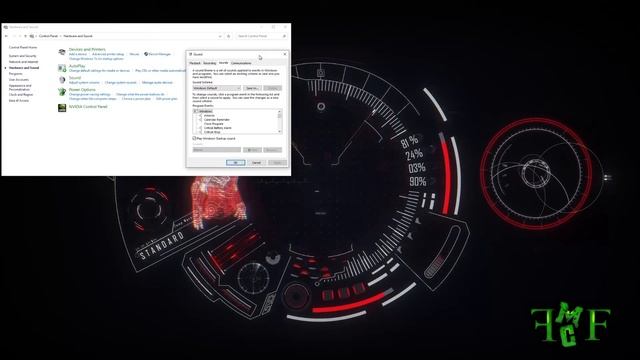Click Manage audio devices link
The width and height of the screenshot is (640, 360).
[x=158, y=82]
